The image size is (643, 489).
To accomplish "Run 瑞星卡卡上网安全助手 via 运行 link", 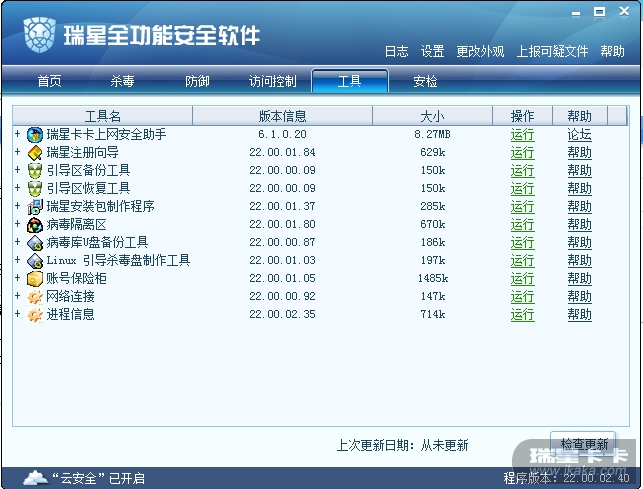I will 522,135.
